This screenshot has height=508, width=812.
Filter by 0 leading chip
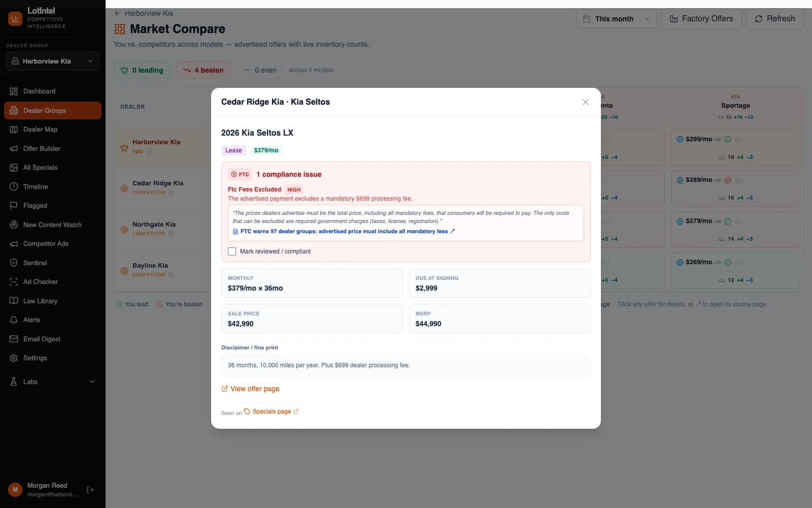(142, 70)
